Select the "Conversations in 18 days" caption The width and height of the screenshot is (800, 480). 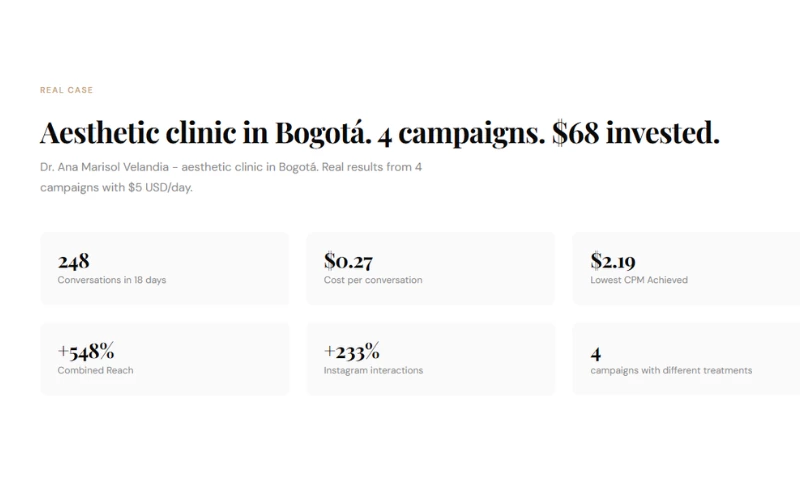tap(112, 280)
